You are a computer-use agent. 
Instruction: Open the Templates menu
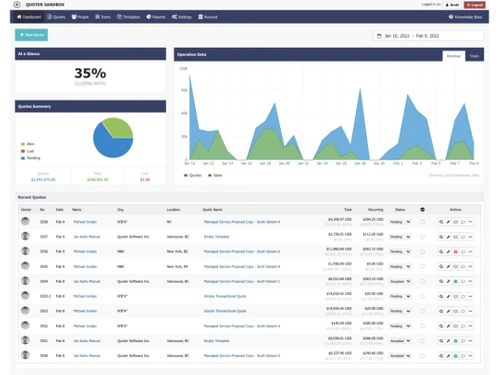point(129,17)
